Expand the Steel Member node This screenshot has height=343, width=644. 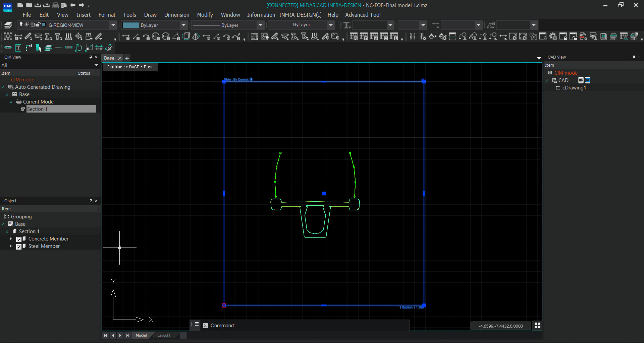point(11,246)
